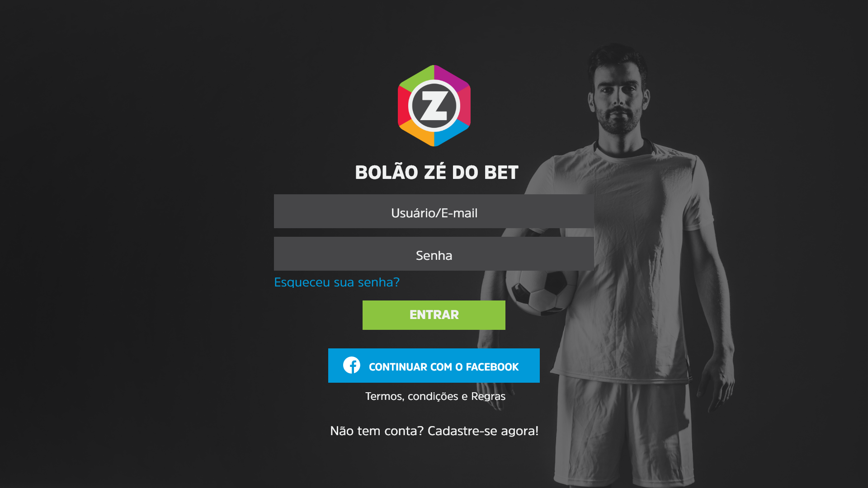Click the white Z in the logo center
The image size is (868, 488).
click(434, 106)
